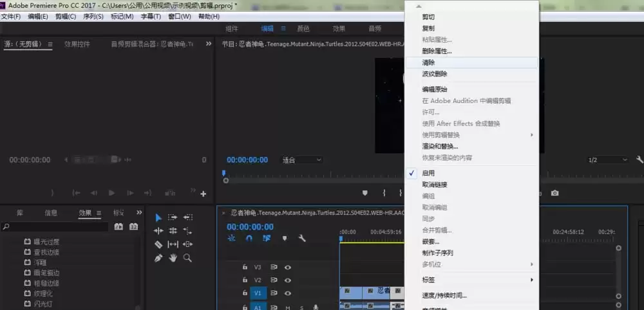
Task: Hide the V3 track output eye
Action: pos(288,268)
